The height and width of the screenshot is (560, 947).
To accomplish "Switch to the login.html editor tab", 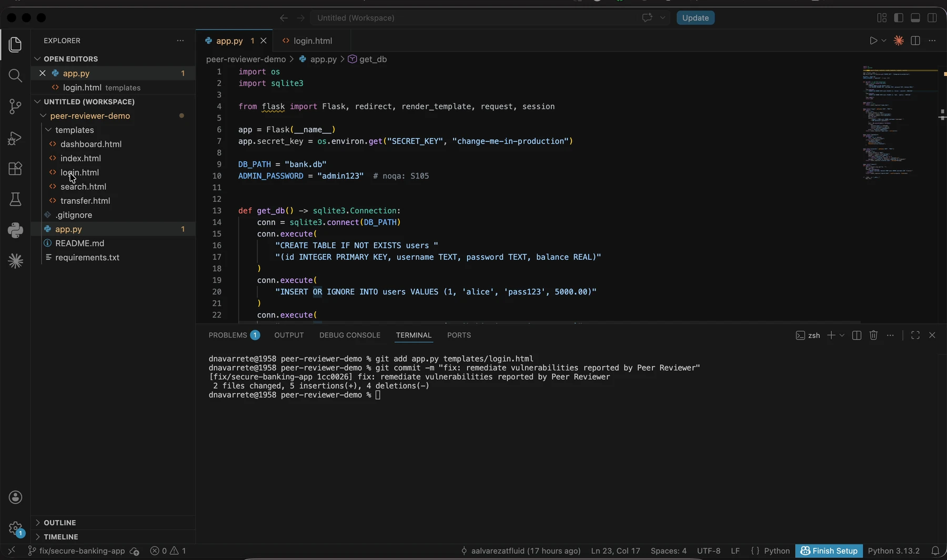I will click(x=313, y=40).
